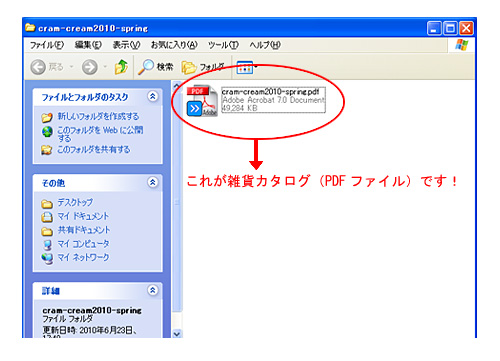Screen dimensions: 500x361
Task: Click the folder icon in title bar
Action: coord(30,28)
